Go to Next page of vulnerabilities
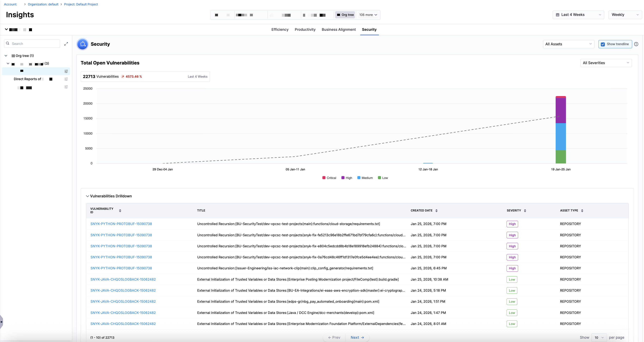 click(x=357, y=338)
